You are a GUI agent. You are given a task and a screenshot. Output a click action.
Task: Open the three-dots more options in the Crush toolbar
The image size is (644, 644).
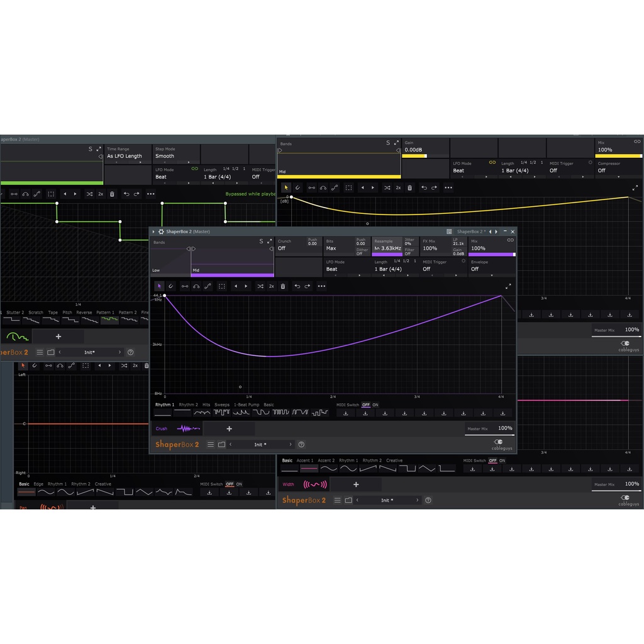tap(321, 286)
